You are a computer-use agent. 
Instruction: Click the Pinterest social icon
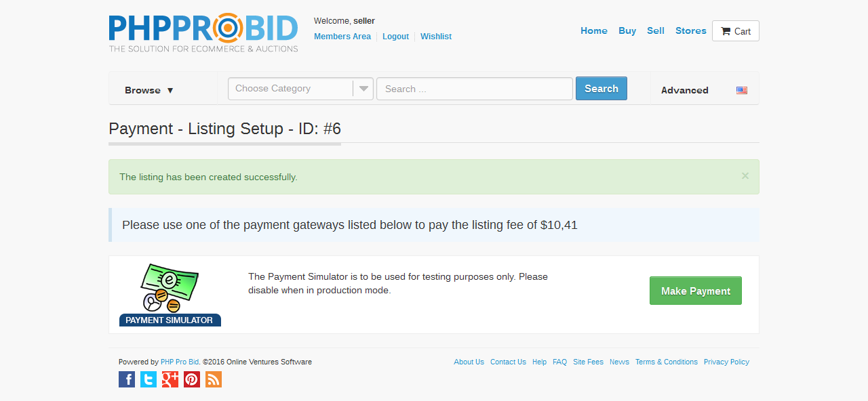coord(192,379)
